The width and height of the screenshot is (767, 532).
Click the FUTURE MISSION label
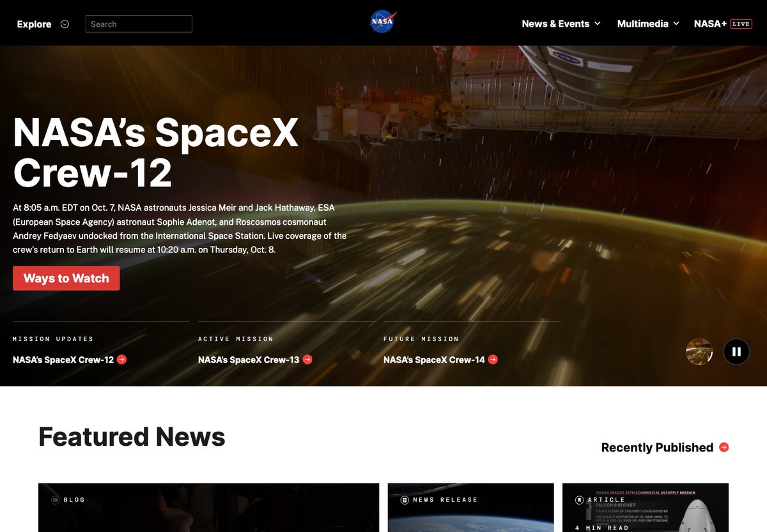pos(421,339)
